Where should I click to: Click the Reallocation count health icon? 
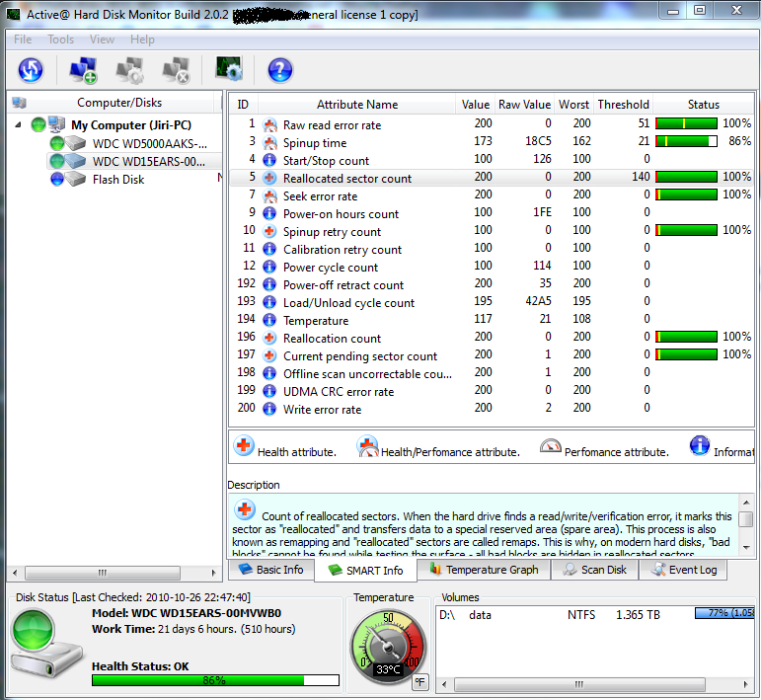(x=269, y=338)
